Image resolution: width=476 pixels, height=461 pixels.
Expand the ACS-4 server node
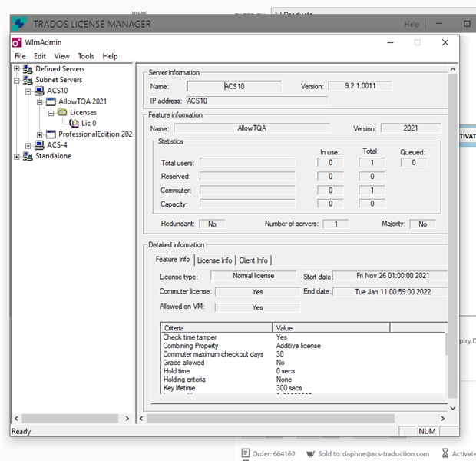[x=28, y=145]
